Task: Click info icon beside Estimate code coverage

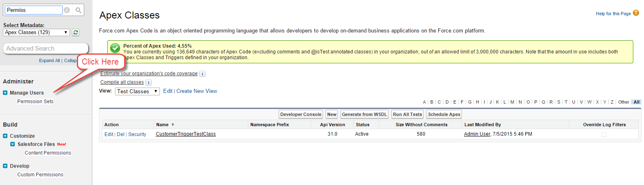Action: [x=202, y=74]
